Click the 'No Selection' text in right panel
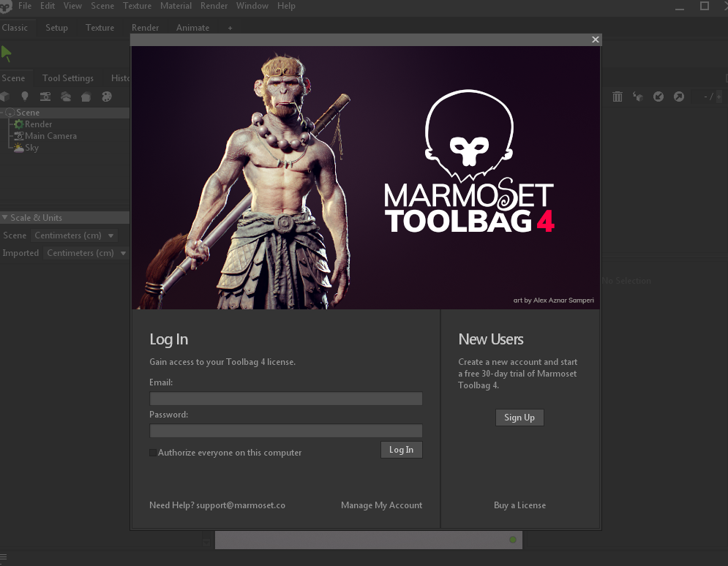Screen dimensions: 728x566 pyautogui.click(x=626, y=281)
